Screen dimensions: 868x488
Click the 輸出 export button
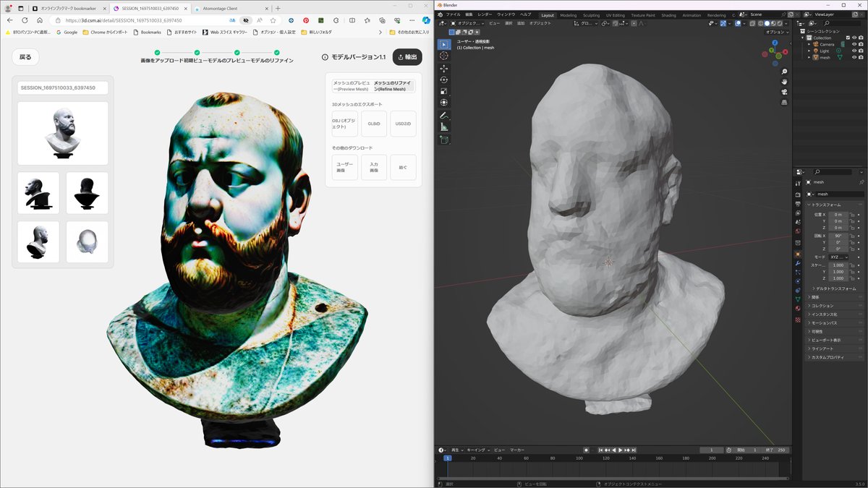click(407, 57)
